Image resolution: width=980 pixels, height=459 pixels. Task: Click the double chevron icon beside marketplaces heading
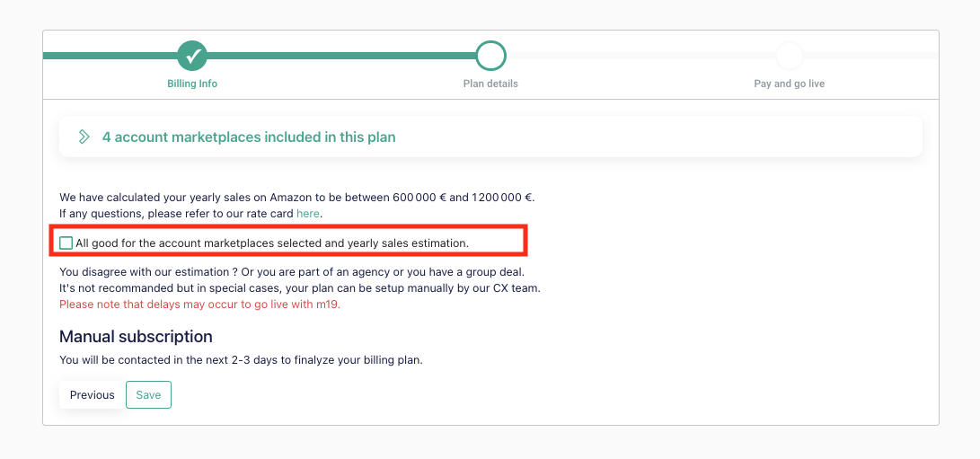(x=84, y=137)
